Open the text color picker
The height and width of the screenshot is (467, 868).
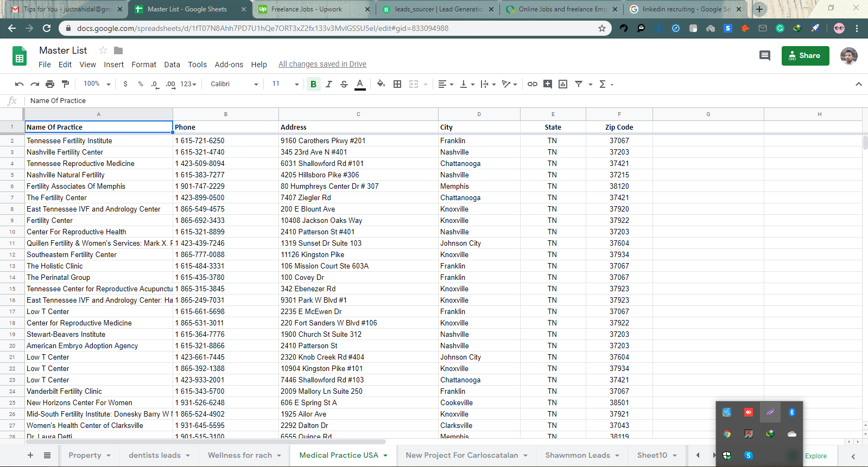pos(360,84)
